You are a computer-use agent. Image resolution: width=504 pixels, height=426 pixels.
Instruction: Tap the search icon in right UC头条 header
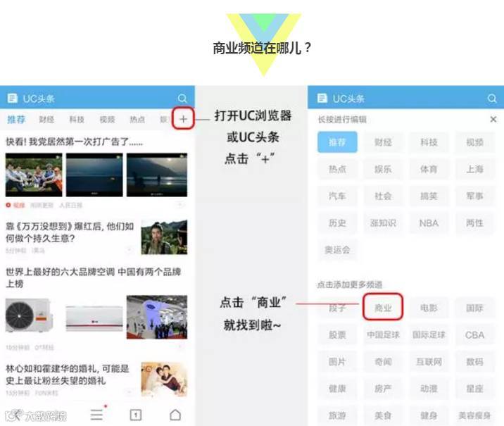click(492, 99)
